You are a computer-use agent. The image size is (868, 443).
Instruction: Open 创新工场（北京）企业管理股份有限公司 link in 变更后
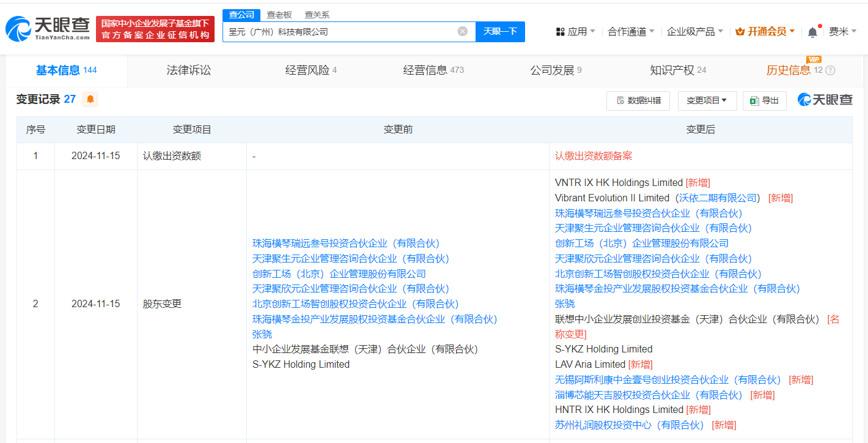642,244
